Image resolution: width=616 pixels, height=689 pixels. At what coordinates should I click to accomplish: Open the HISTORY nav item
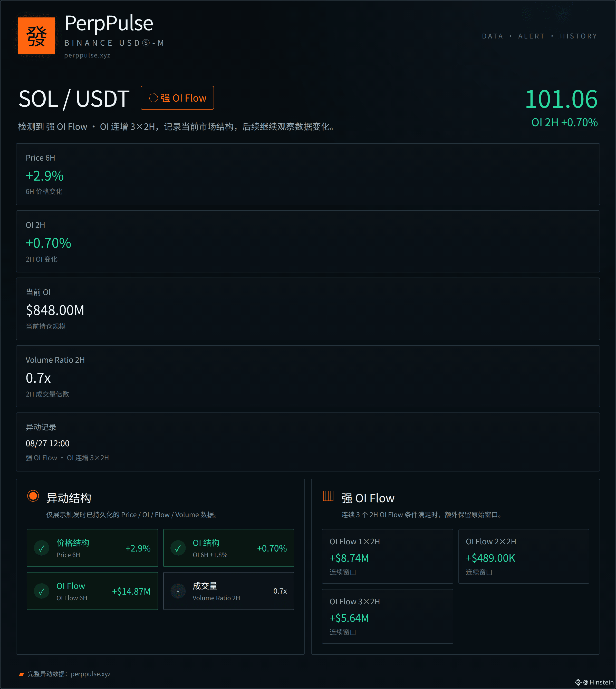point(579,36)
